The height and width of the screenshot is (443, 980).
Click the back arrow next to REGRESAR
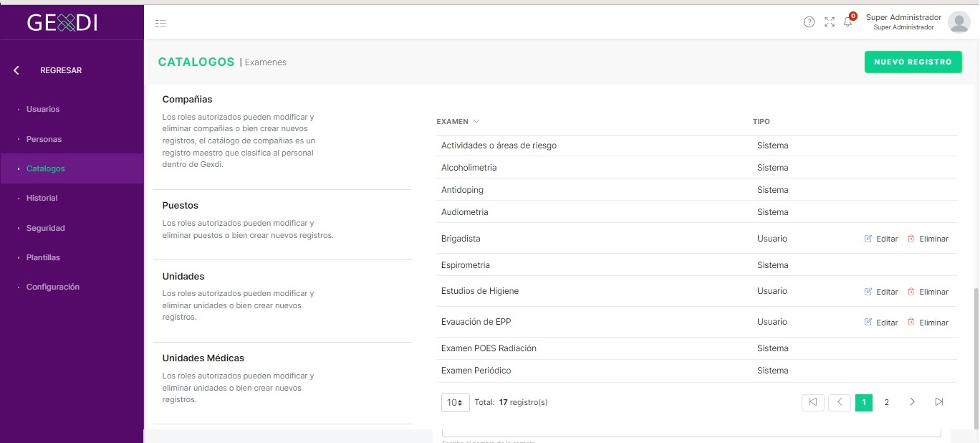click(16, 70)
